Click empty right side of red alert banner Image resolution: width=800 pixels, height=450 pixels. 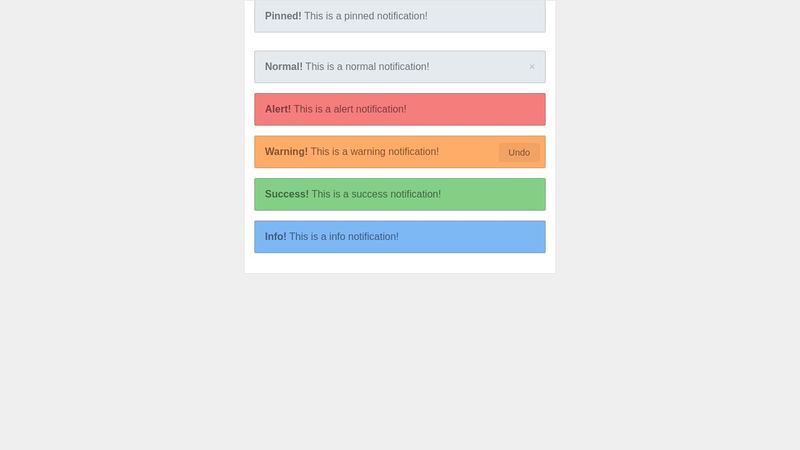tap(490, 109)
